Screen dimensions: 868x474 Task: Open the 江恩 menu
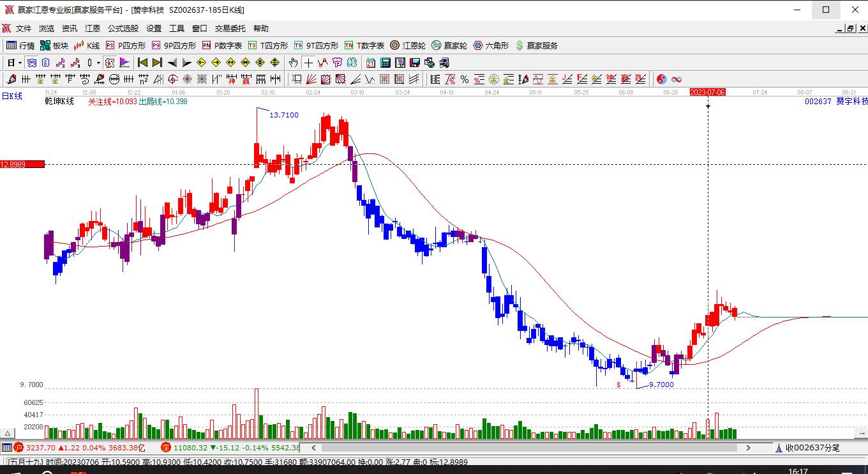point(93,29)
